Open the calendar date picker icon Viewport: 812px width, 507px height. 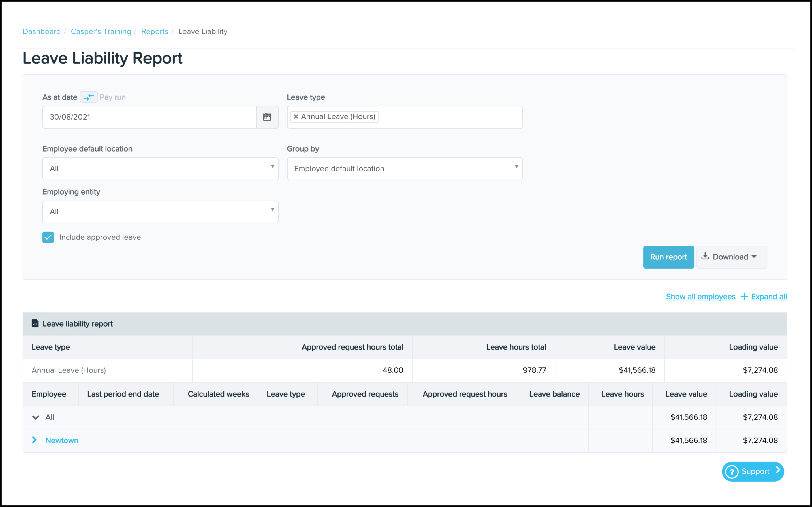coord(267,117)
